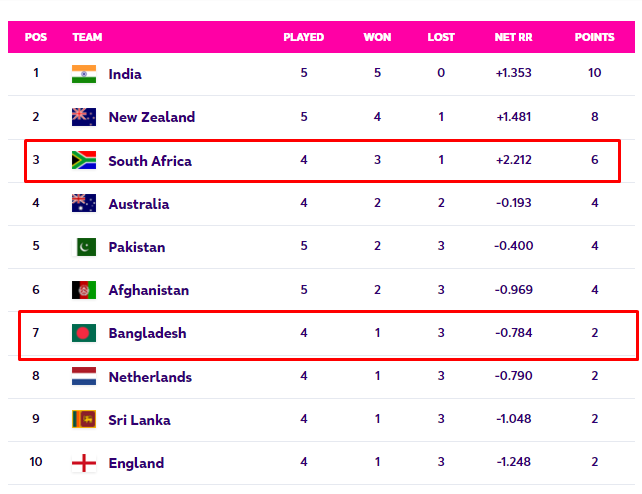Image resolution: width=642 pixels, height=494 pixels.
Task: Click the Australia flag icon
Action: 84,204
